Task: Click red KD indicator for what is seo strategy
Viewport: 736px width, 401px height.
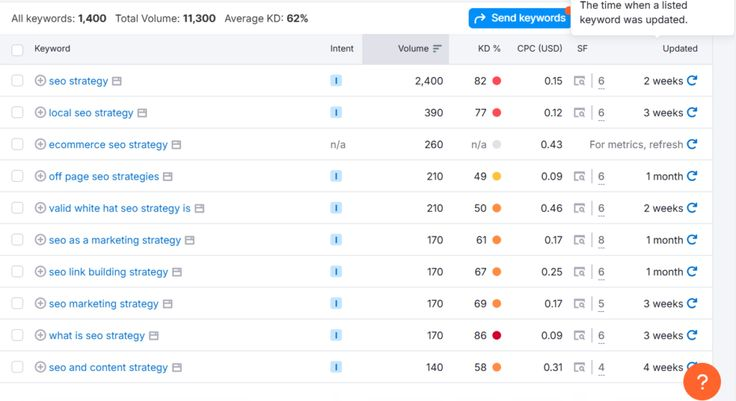Action: click(497, 336)
